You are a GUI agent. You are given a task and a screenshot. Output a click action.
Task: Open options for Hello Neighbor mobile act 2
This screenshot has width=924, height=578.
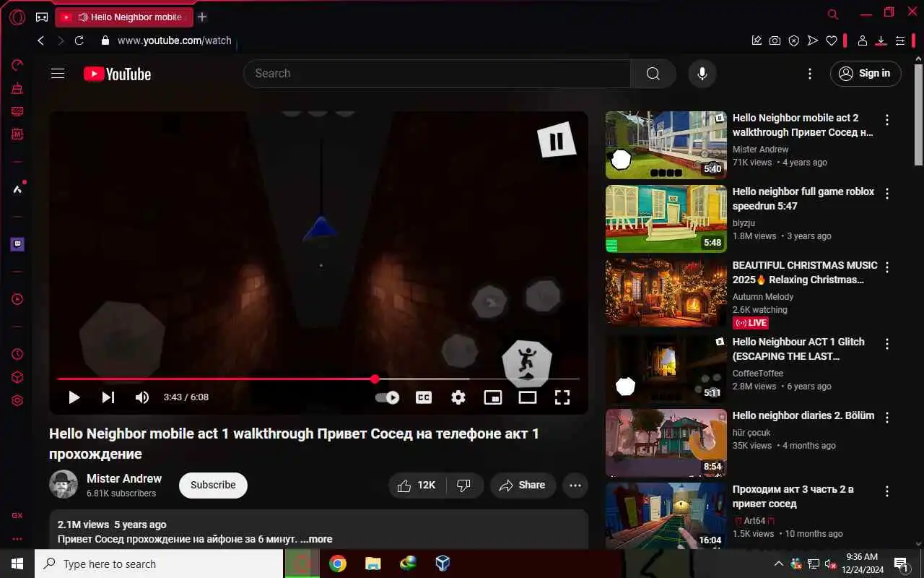[x=887, y=120]
